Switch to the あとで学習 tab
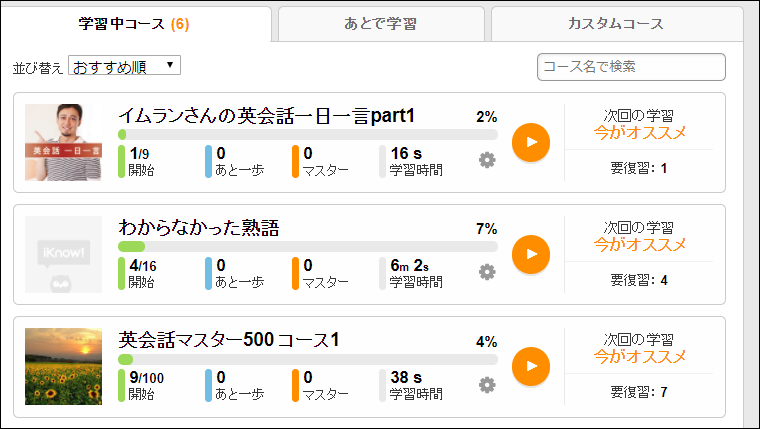The width and height of the screenshot is (760, 429). (x=381, y=23)
